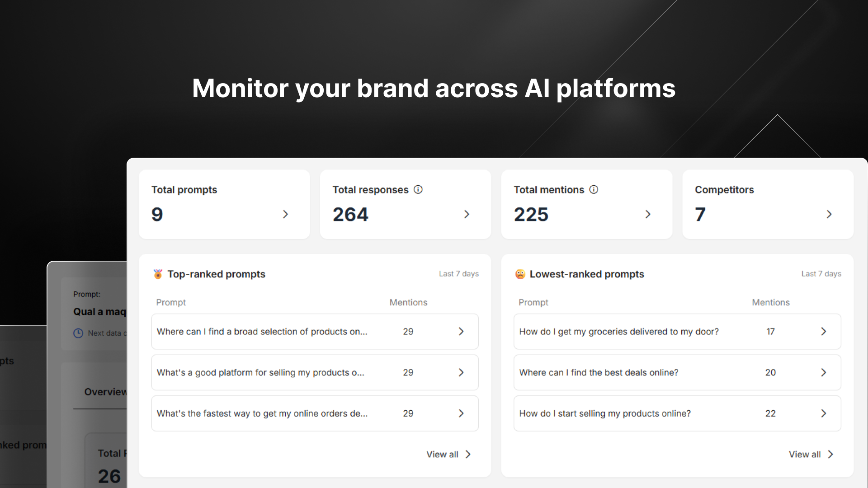Open the Total prompts card chevron
This screenshot has height=488, width=868.
pyautogui.click(x=285, y=214)
